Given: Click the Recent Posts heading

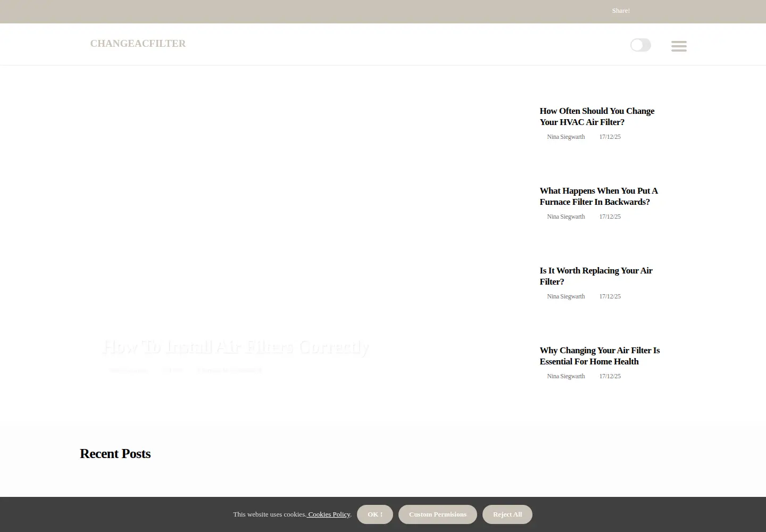Looking at the screenshot, I should [x=115, y=454].
